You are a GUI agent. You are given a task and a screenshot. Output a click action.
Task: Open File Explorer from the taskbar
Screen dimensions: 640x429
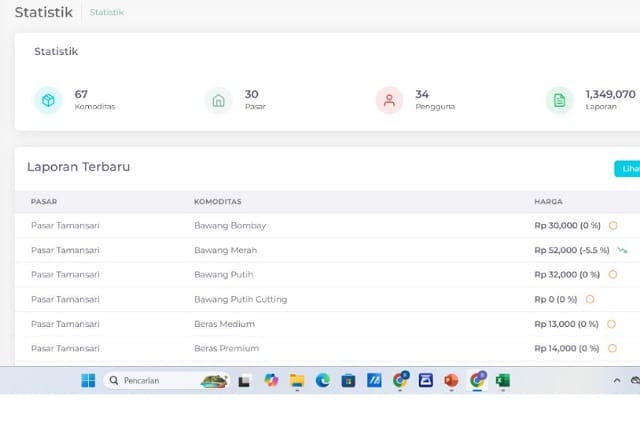point(297,380)
